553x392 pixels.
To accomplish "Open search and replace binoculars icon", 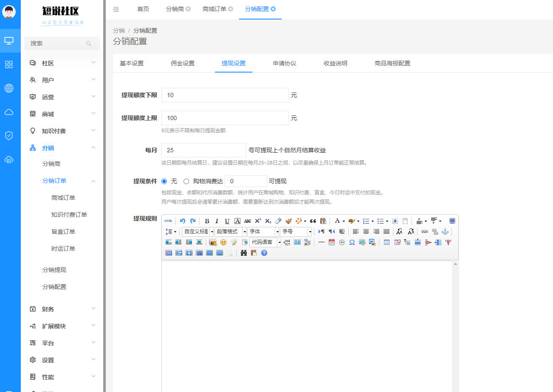I will tap(244, 253).
